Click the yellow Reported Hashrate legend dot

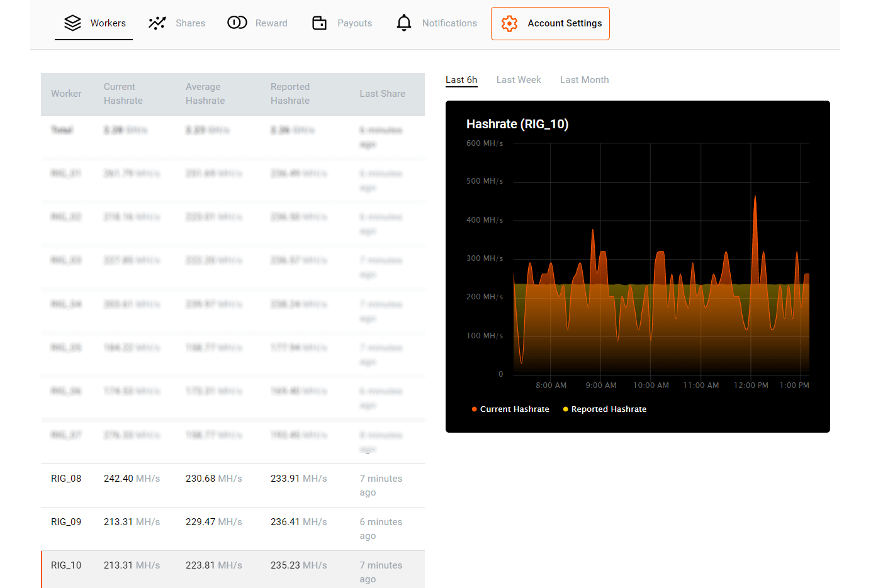click(565, 409)
